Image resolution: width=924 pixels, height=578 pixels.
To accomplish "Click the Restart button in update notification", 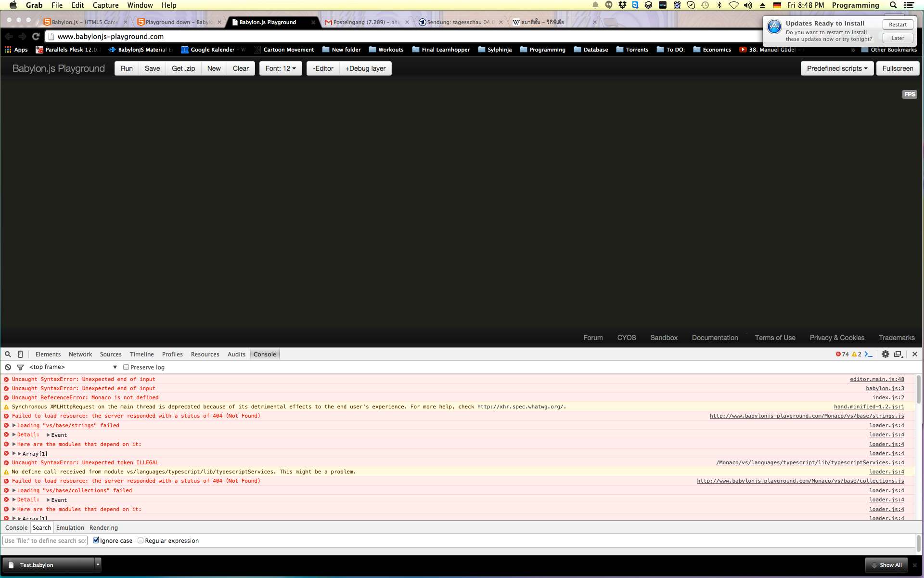I will [898, 25].
